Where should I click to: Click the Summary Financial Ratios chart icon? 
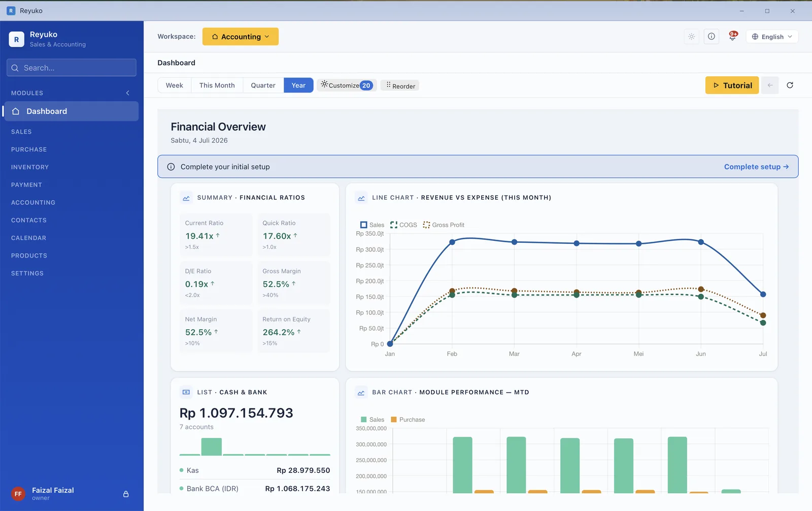coord(186,198)
